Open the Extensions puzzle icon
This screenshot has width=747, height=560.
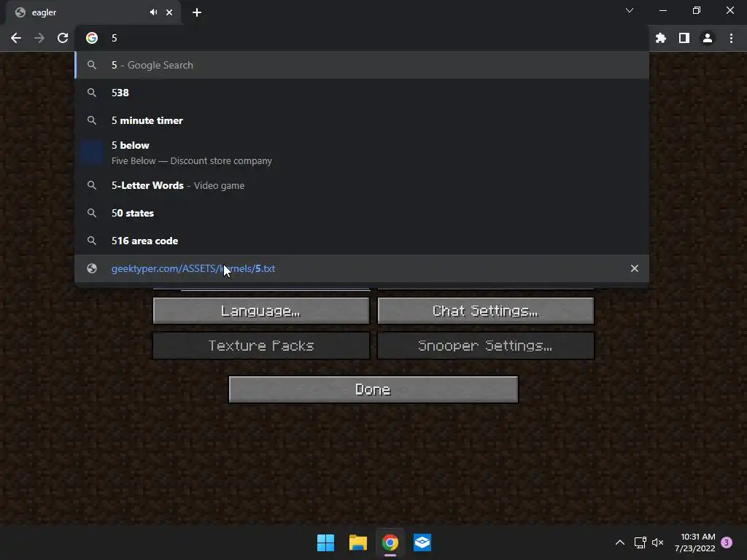pos(661,38)
